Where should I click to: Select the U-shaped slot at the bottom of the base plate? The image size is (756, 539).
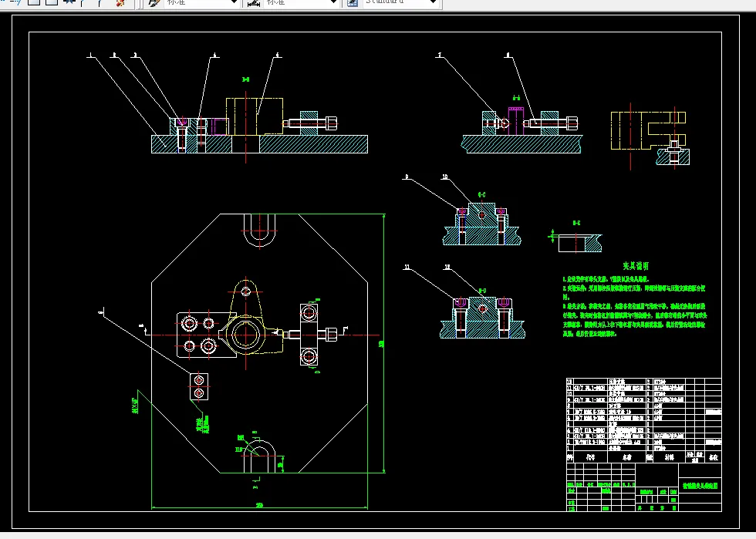coord(259,456)
